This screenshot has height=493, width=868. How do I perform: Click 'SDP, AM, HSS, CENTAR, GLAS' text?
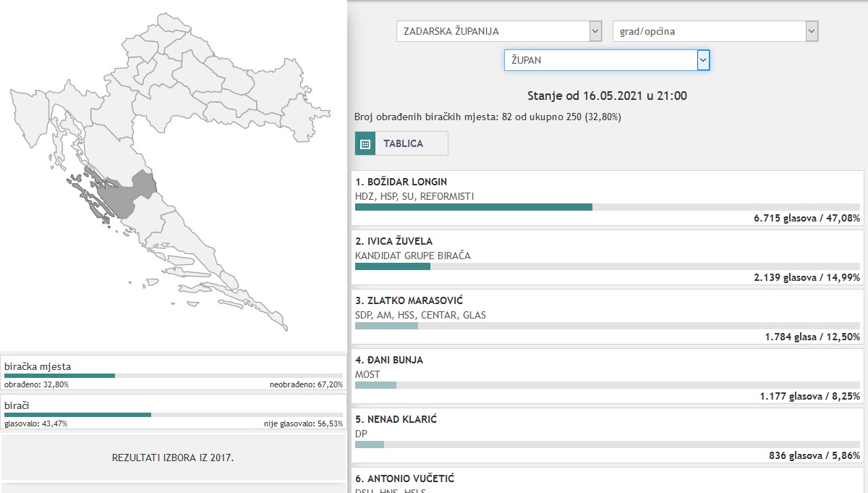(420, 315)
